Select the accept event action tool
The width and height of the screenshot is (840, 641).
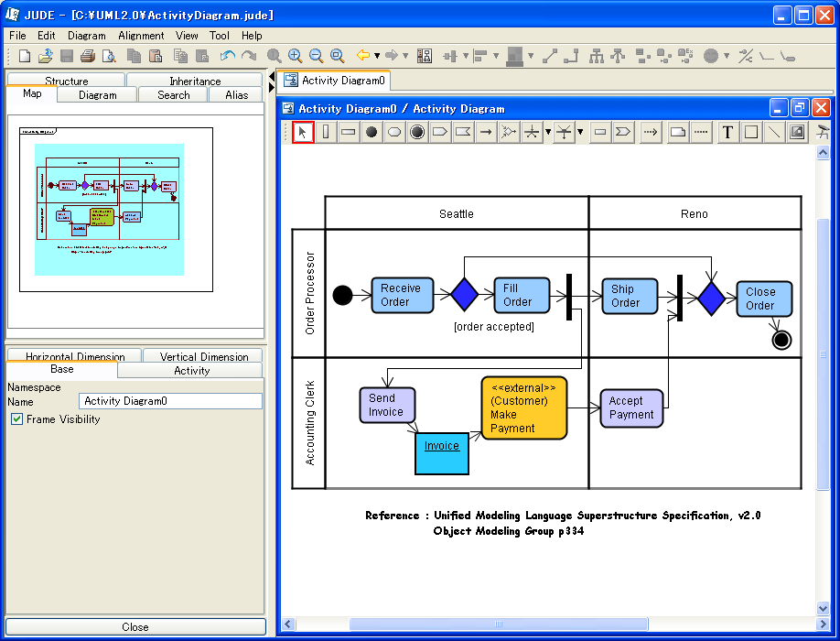tap(463, 132)
